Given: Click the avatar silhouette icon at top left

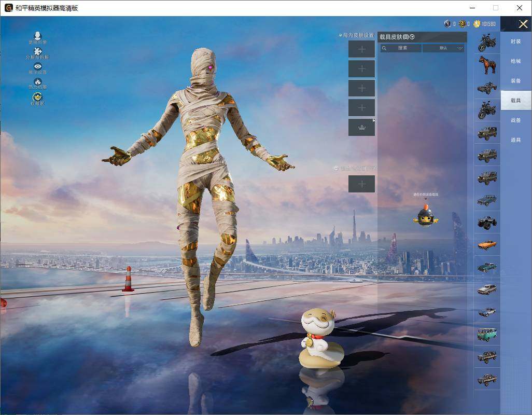Looking at the screenshot, I should 38,36.
